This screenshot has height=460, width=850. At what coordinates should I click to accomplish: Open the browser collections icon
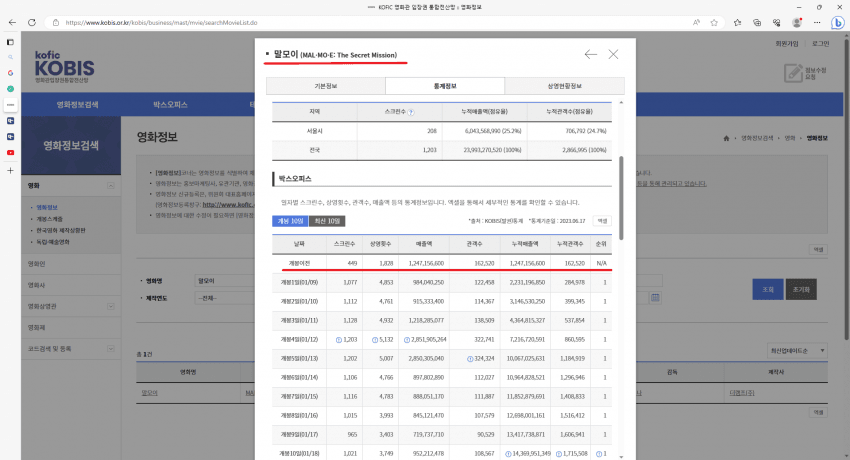coord(757,22)
